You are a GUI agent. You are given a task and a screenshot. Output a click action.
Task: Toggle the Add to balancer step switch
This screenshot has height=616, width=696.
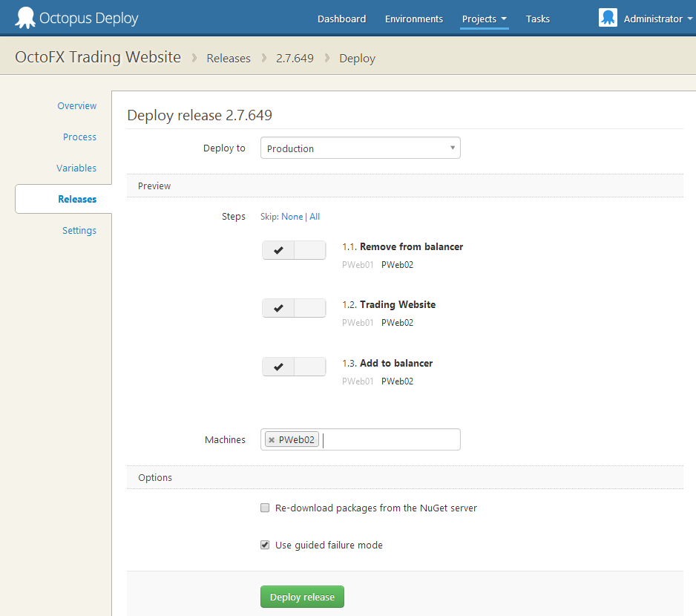coord(294,367)
